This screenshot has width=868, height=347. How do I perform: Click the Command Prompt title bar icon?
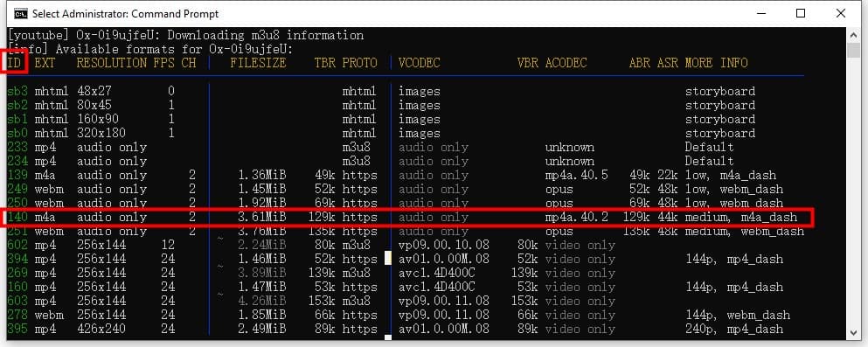[21, 13]
